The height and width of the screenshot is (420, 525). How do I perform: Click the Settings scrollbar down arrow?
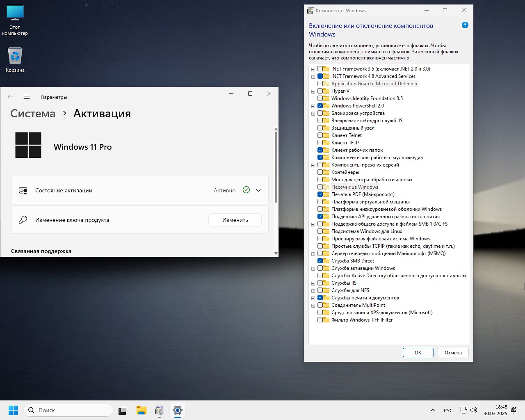276,253
